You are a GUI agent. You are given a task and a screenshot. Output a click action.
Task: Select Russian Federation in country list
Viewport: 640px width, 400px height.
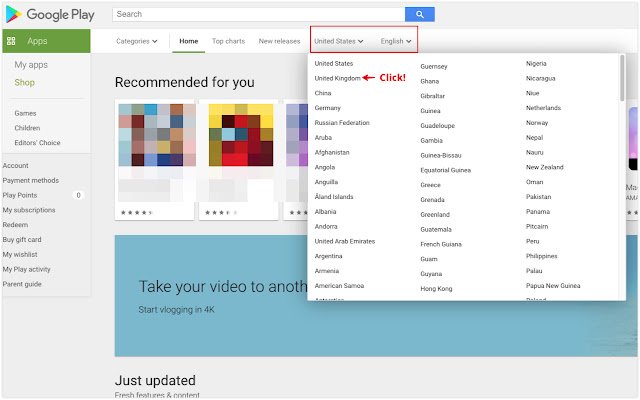click(x=342, y=122)
